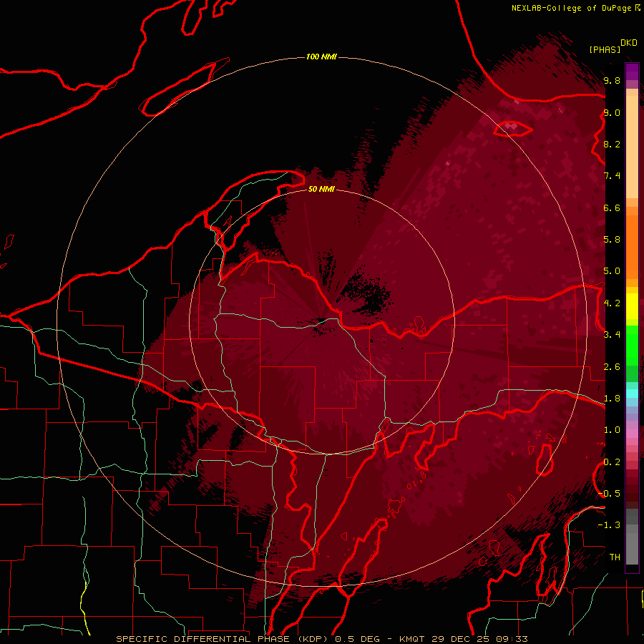Click the 9.8 legend value
The image size is (644, 644).
coord(612,80)
